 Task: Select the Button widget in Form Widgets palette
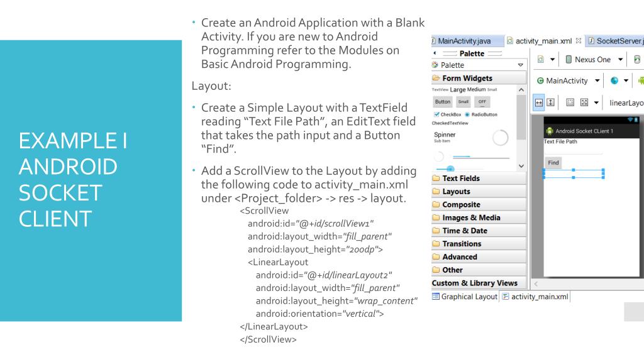point(443,101)
